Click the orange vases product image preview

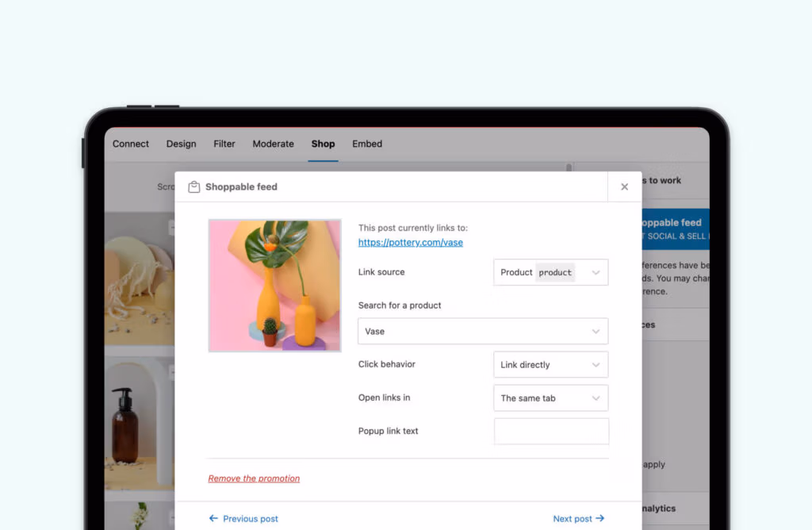274,285
